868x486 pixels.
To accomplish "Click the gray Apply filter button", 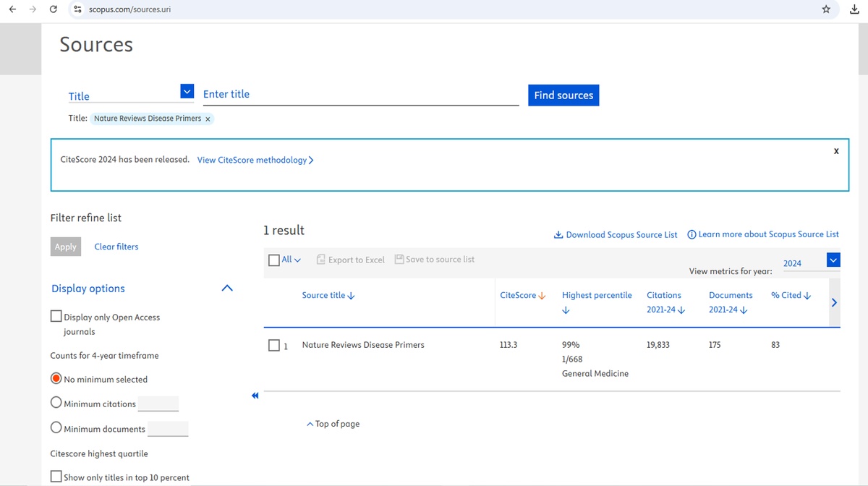I will [x=65, y=247].
